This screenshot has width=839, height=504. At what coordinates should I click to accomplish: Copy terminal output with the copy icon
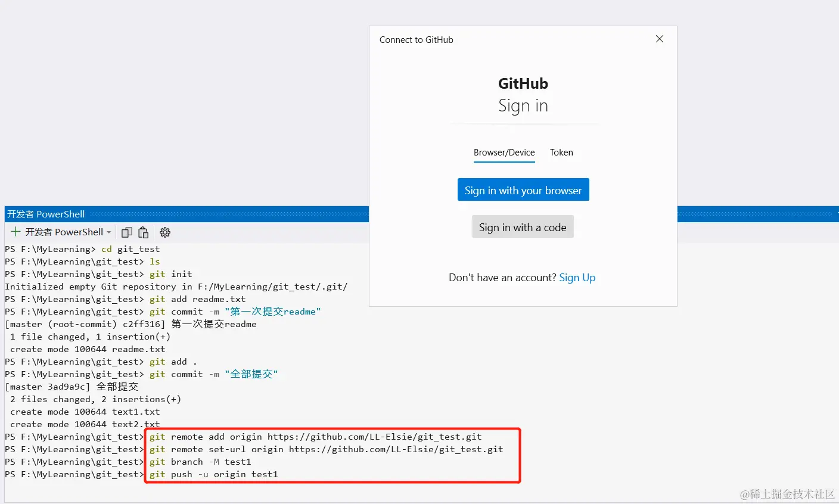126,232
